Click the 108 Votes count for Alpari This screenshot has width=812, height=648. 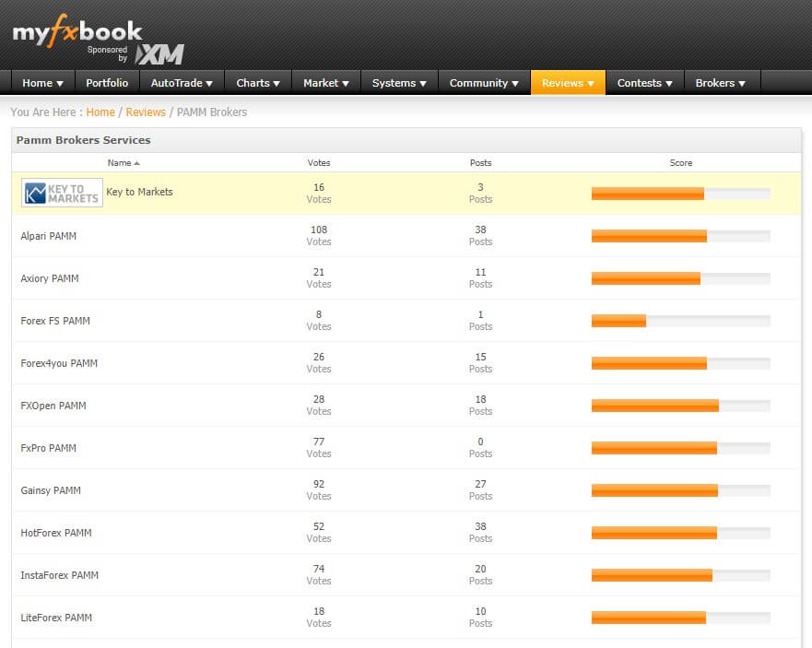pos(319,236)
